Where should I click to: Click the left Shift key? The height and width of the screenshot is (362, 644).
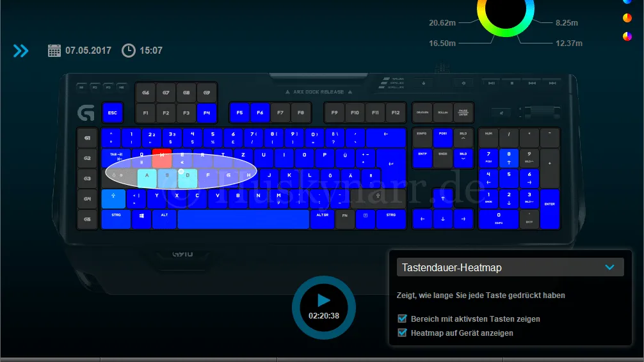click(113, 199)
